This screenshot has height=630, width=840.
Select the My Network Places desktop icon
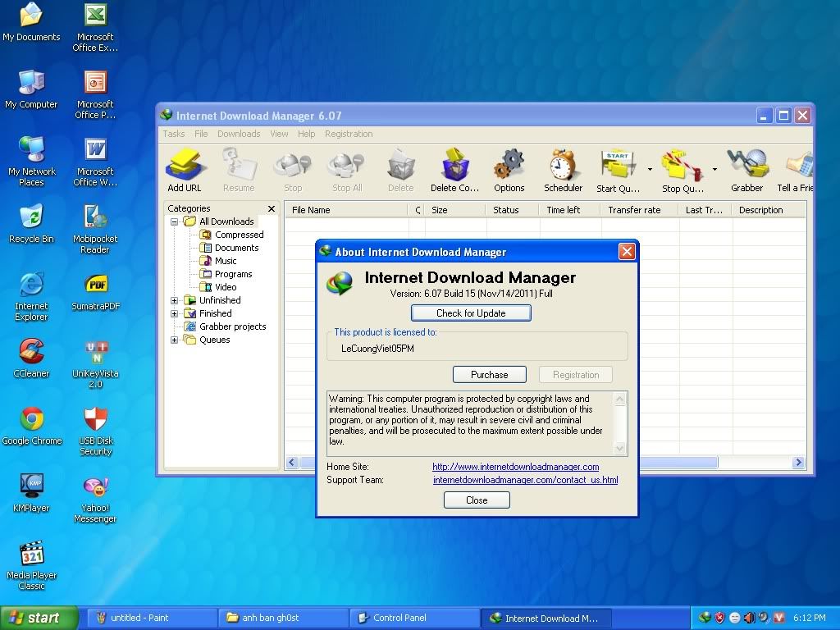tap(32, 162)
